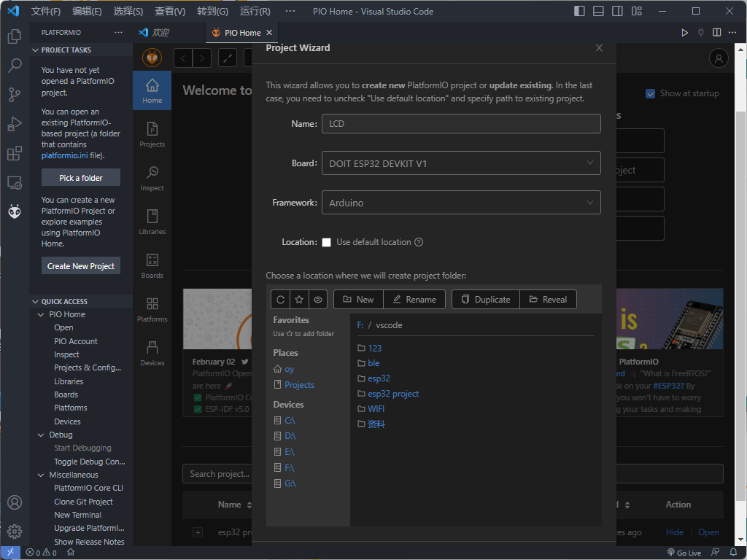Expand the esp32 project row plus icon
Image resolution: width=747 pixels, height=560 pixels.
(x=198, y=532)
